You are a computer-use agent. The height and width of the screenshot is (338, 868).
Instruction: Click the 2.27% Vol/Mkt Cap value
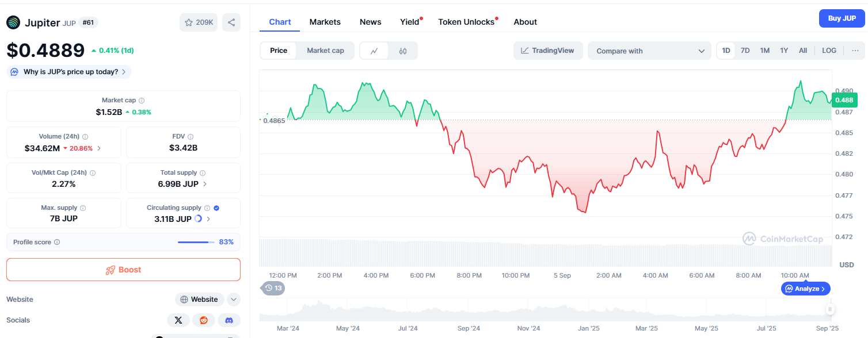tap(63, 184)
